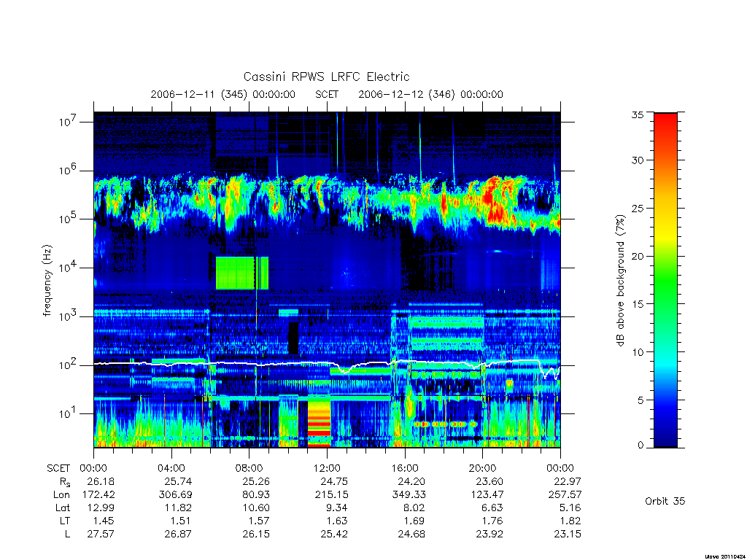Click the 'LT' row label
Image resolution: width=747 pixels, height=560 pixels.
tap(65, 521)
